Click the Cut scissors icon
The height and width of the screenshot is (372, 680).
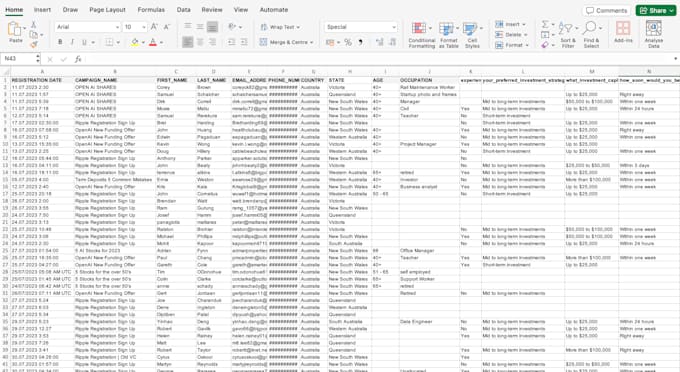[x=33, y=25]
